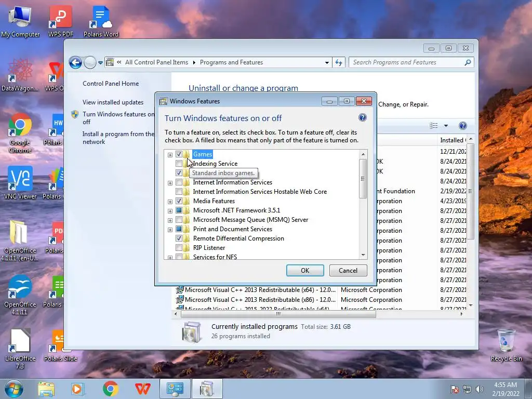This screenshot has width=532, height=399.
Task: Enable Internet Information Services Hostable Web Core
Action: pos(179,192)
